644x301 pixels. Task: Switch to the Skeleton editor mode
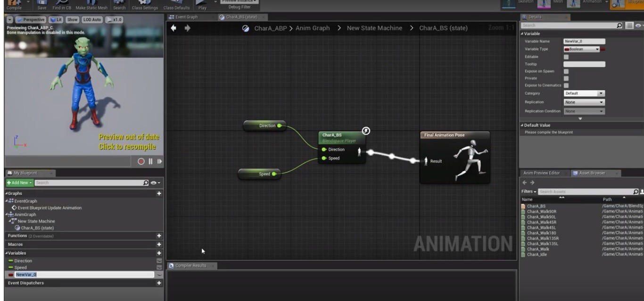tap(518, 3)
